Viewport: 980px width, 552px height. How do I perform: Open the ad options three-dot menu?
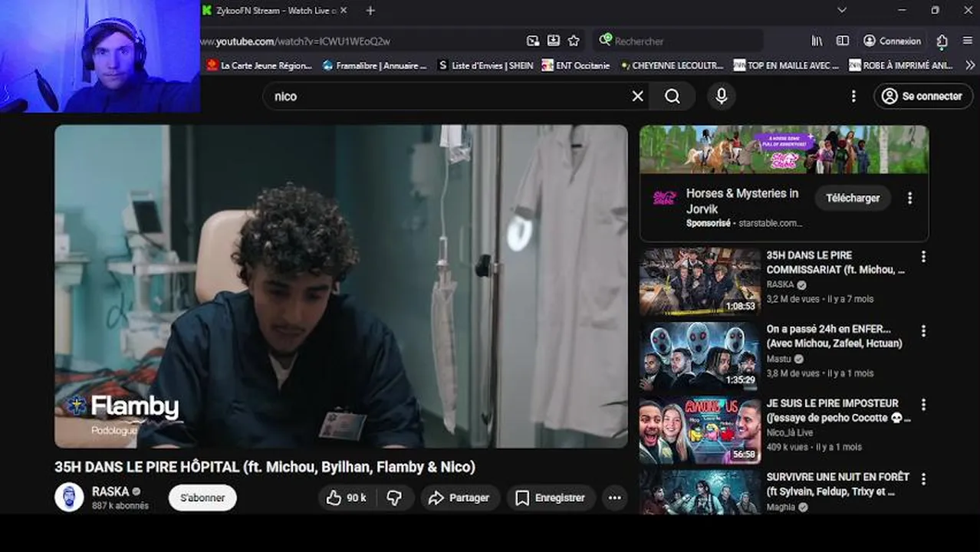pos(909,198)
